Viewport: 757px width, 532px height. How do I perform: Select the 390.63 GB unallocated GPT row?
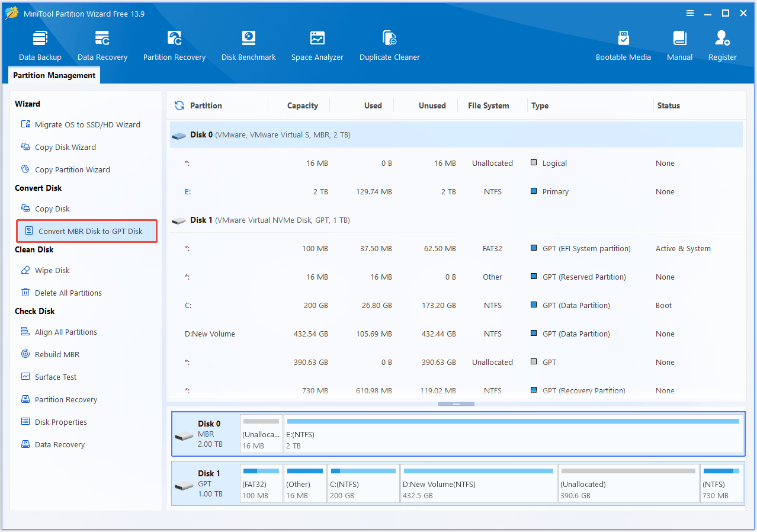[x=456, y=362]
